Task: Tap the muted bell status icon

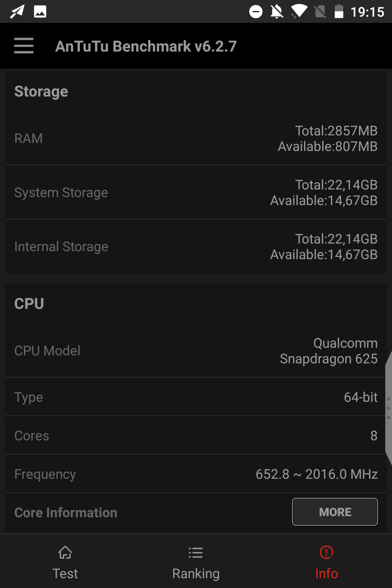Action: pyautogui.click(x=277, y=12)
